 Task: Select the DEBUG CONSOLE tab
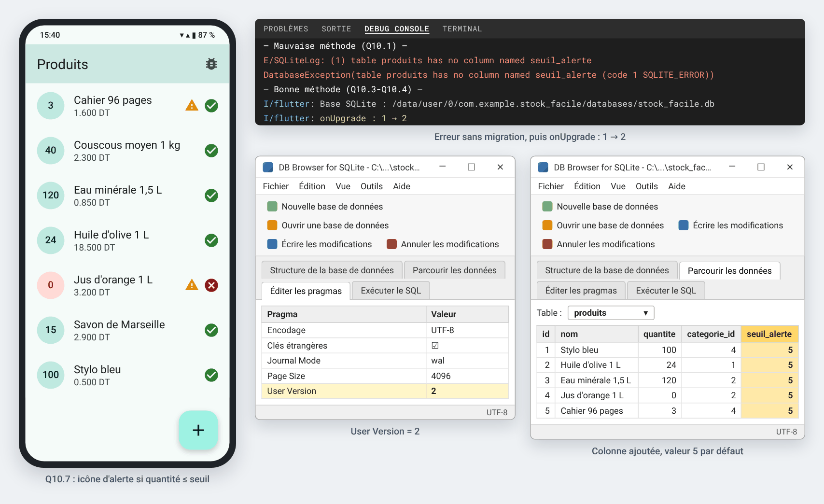click(397, 29)
